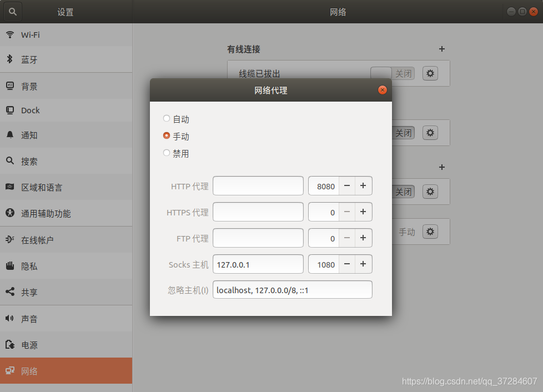This screenshot has height=392, width=543.
Task: Open Dock settings in sidebar
Action: click(x=66, y=110)
